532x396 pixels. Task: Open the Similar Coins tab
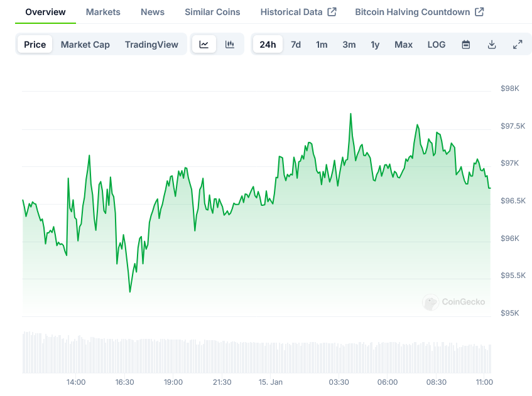point(212,12)
